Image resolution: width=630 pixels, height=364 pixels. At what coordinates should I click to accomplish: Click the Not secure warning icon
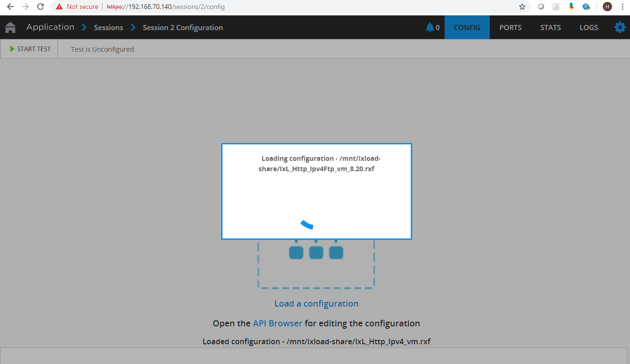coord(59,7)
